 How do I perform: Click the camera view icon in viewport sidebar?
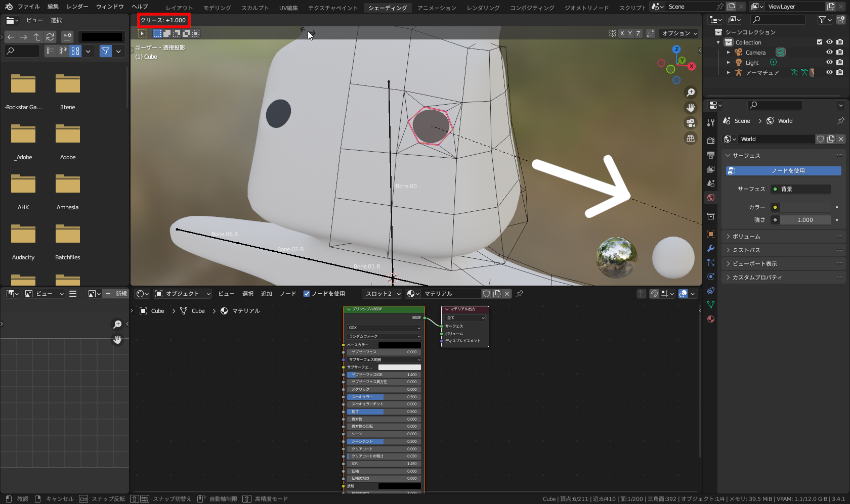click(x=691, y=122)
